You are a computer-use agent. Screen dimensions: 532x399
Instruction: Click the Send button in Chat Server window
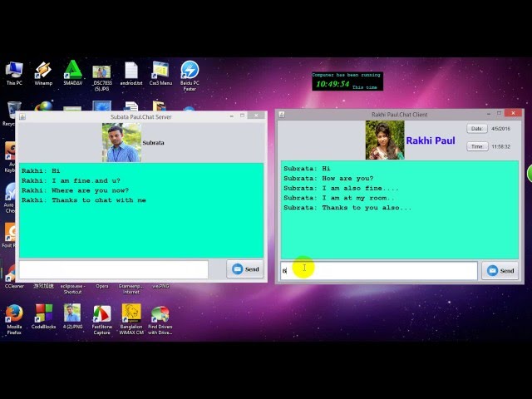point(245,269)
